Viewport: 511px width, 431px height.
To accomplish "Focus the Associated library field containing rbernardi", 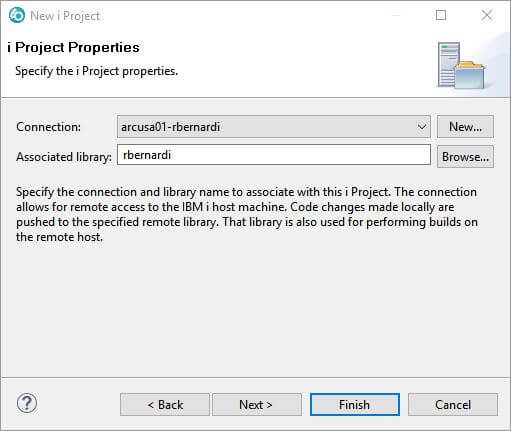I will 274,155.
